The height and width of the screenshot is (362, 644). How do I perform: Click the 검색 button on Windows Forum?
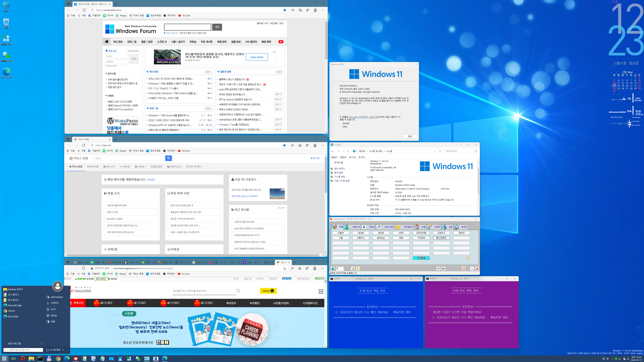tap(217, 27)
